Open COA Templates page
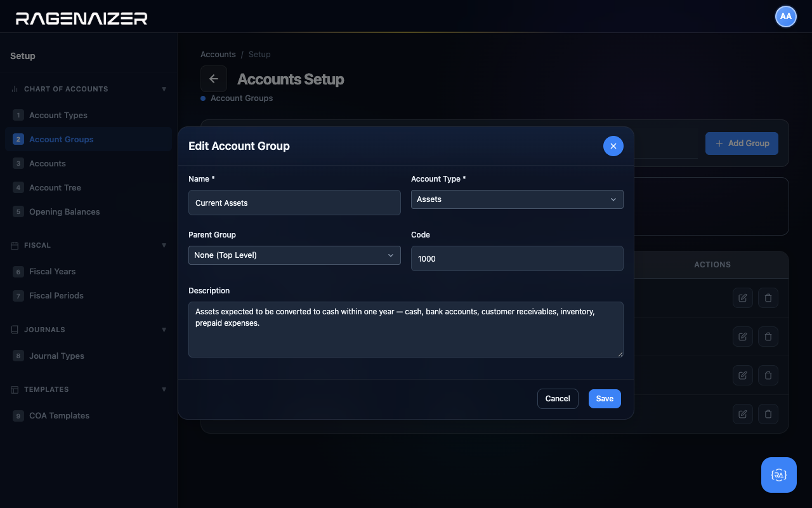This screenshot has height=508, width=812. [88, 415]
